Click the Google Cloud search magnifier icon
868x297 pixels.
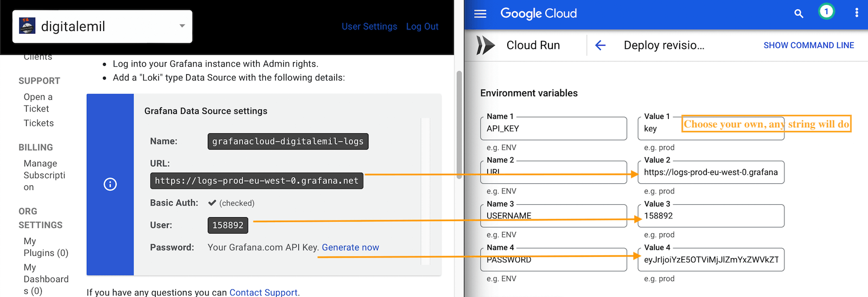point(799,14)
